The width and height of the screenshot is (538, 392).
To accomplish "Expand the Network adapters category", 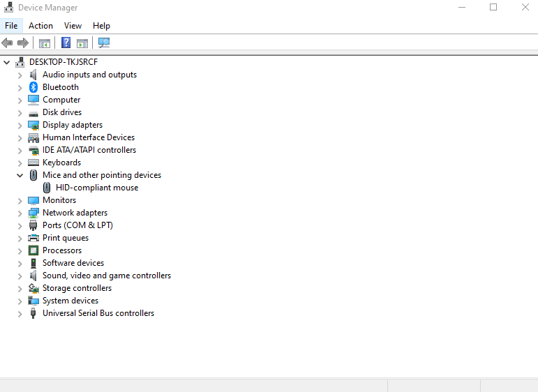I will (20, 213).
